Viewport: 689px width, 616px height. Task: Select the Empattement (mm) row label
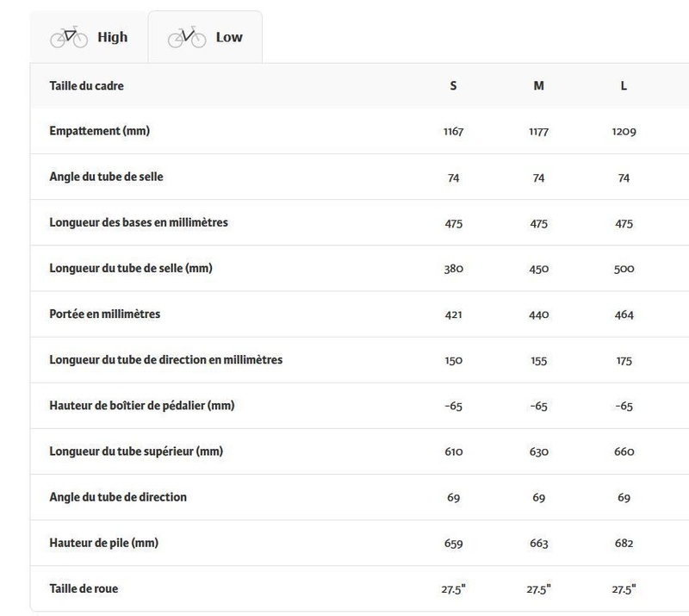click(100, 131)
